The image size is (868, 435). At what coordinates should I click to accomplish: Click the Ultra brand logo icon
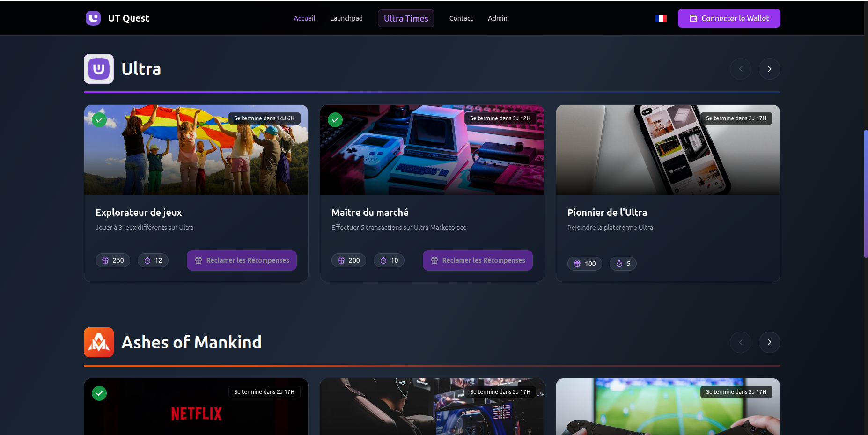tap(99, 69)
